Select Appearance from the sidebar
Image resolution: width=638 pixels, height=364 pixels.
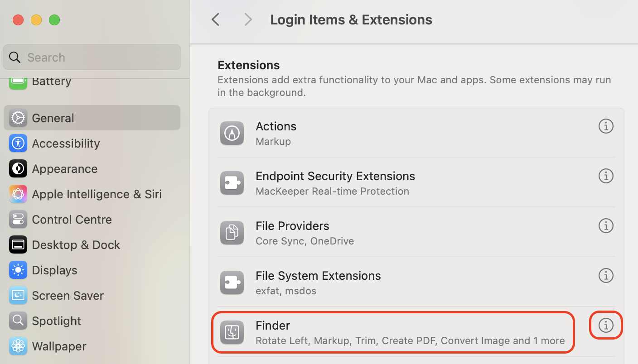[x=64, y=168]
